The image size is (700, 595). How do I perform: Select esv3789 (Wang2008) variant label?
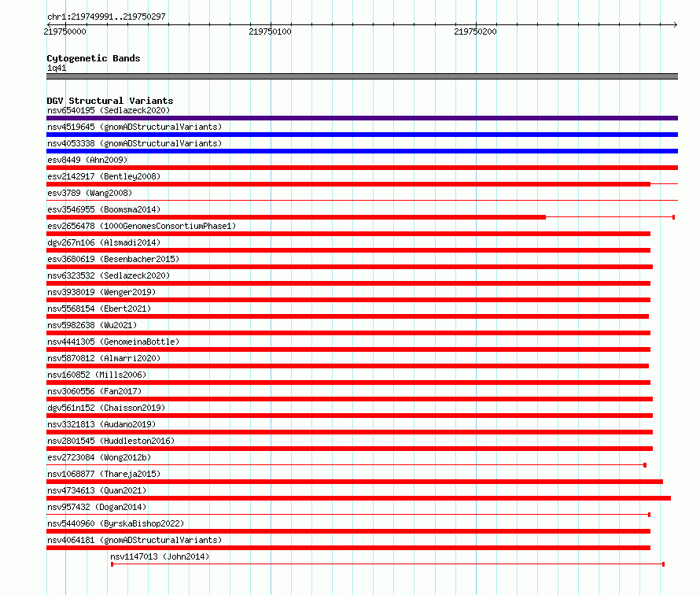tap(90, 193)
